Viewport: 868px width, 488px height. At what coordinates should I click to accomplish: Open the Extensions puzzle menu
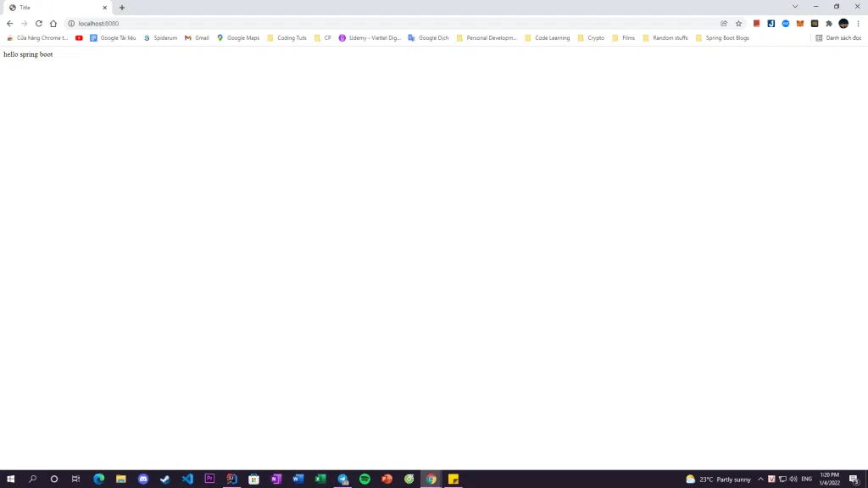(x=829, y=23)
